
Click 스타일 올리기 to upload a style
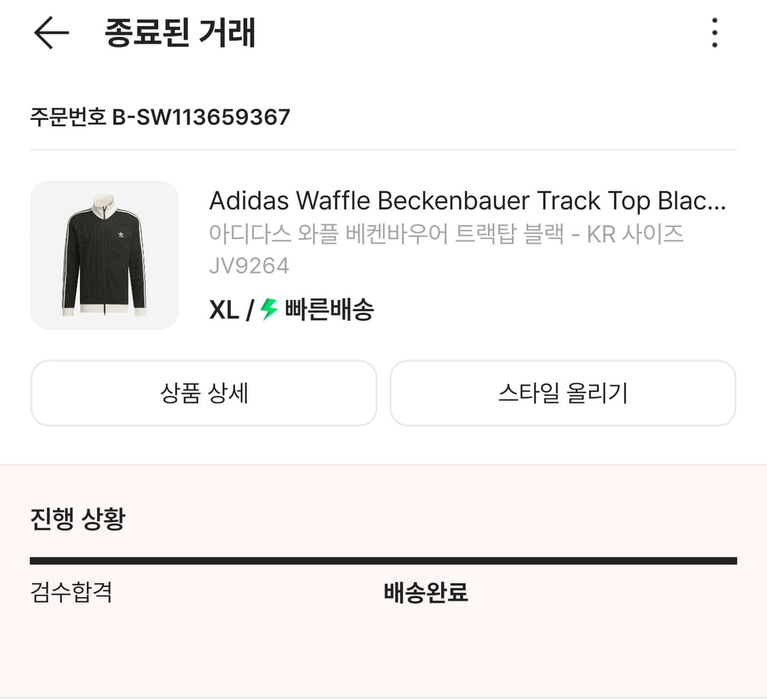[x=562, y=393]
